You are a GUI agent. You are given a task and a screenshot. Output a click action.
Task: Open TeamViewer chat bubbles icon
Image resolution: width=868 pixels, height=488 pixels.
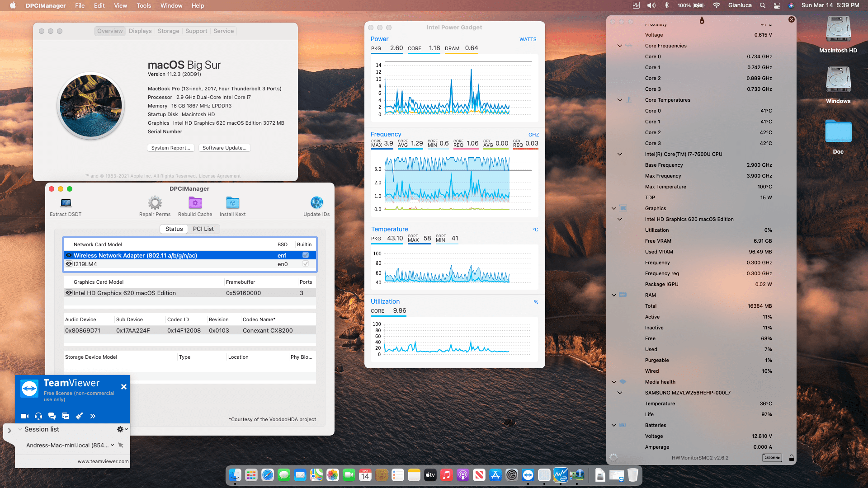[52, 416]
